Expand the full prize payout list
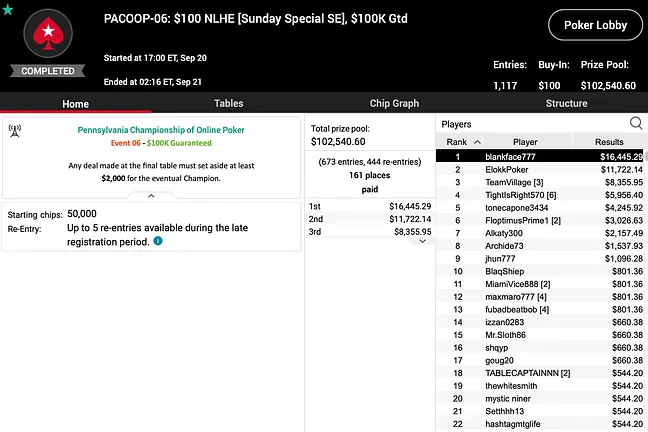Image resolution: width=648 pixels, height=432 pixels. (422, 241)
